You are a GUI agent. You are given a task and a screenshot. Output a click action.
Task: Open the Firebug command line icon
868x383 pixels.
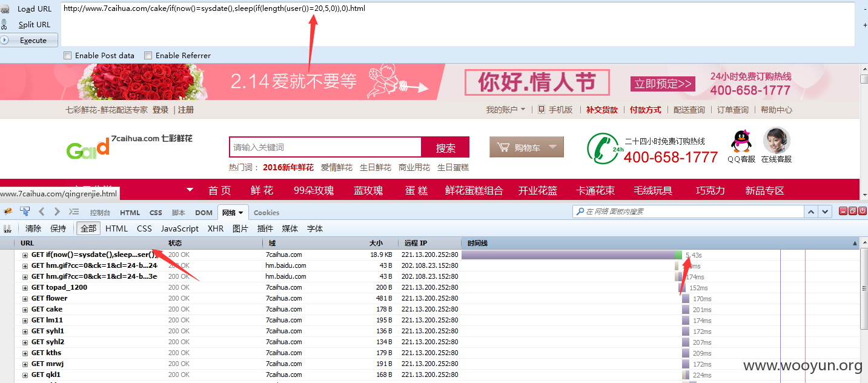pos(74,211)
